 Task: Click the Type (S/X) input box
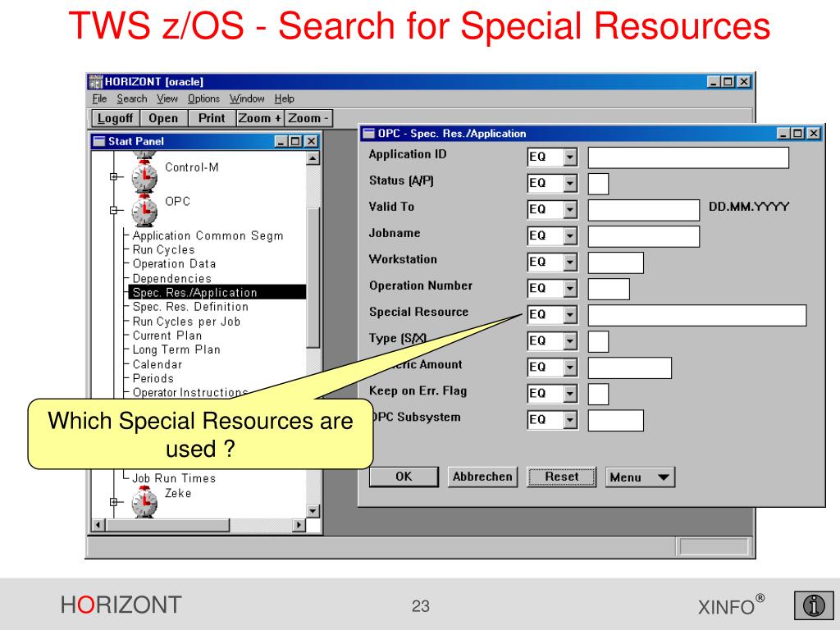coord(598,341)
